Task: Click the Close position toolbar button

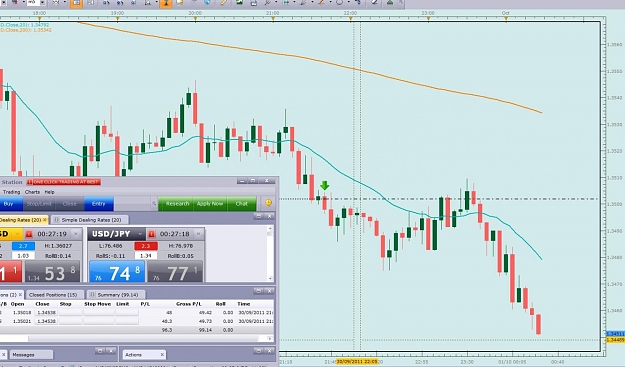Action: click(x=69, y=204)
